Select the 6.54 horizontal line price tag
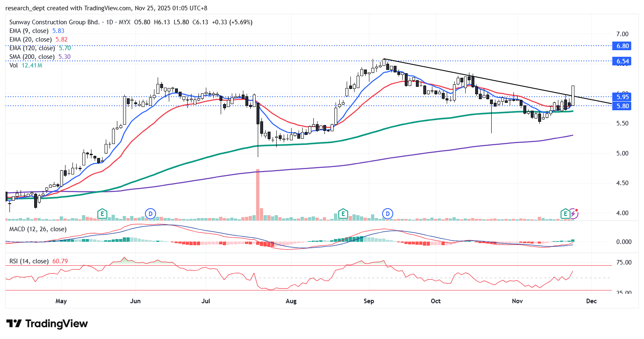 click(x=622, y=61)
